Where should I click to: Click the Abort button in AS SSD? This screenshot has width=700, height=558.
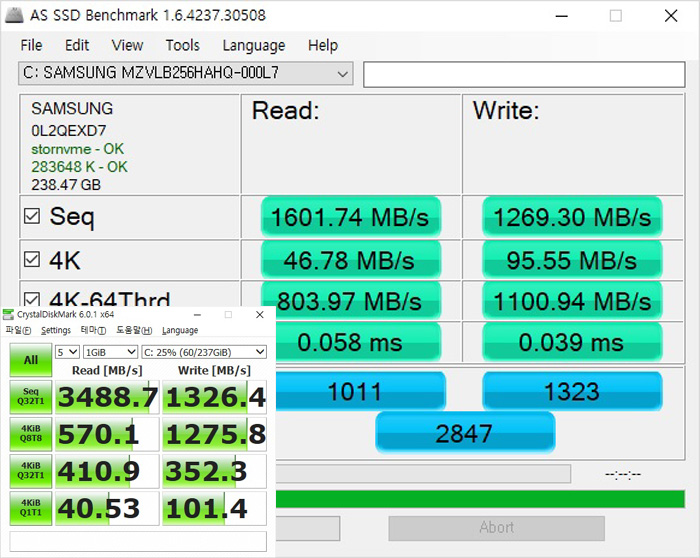[x=496, y=528]
